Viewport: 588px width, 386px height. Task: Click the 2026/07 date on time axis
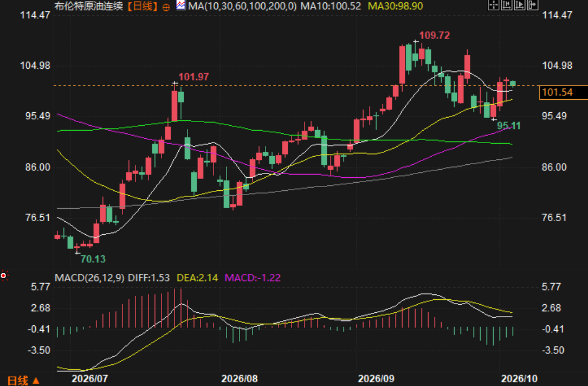pos(89,378)
